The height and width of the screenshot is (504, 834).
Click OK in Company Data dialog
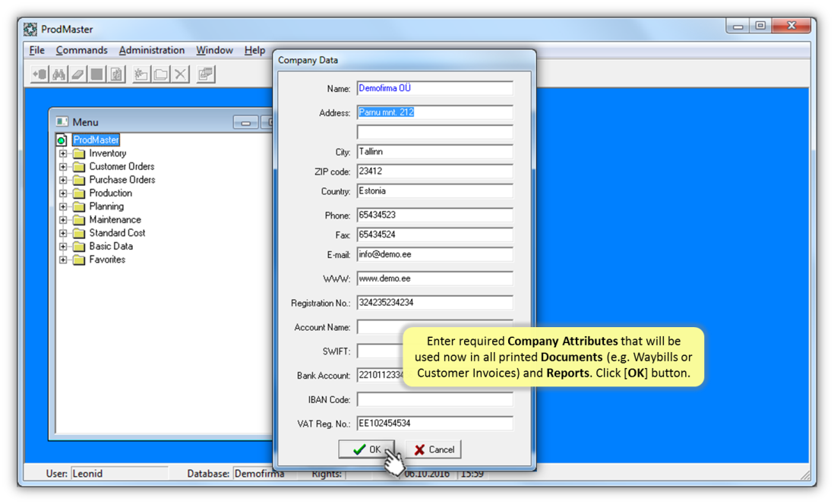pyautogui.click(x=366, y=449)
